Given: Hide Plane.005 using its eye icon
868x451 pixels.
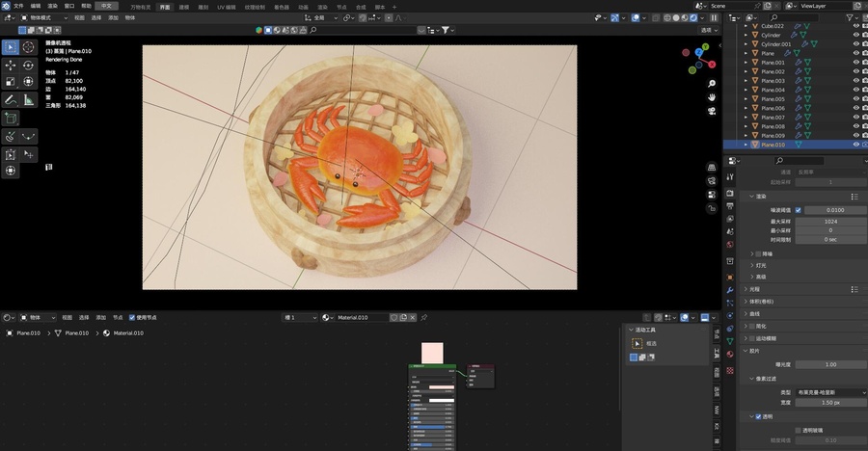Looking at the screenshot, I should [855, 99].
